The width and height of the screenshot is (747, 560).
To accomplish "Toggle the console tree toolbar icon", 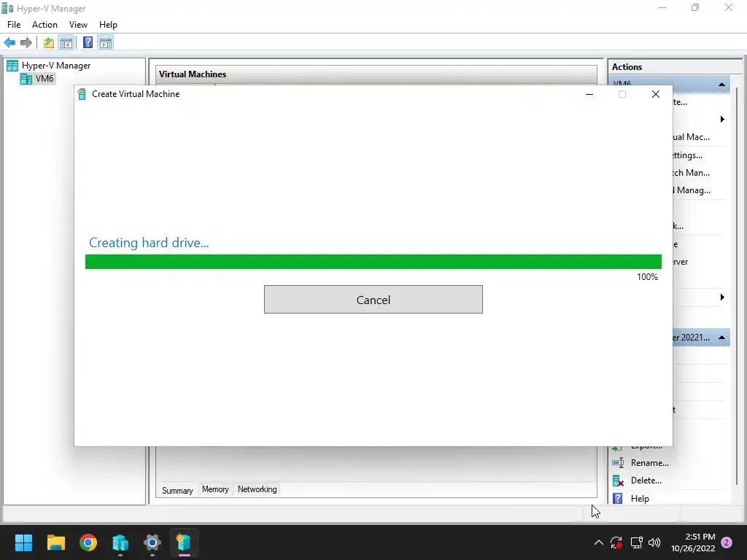I will pos(66,43).
